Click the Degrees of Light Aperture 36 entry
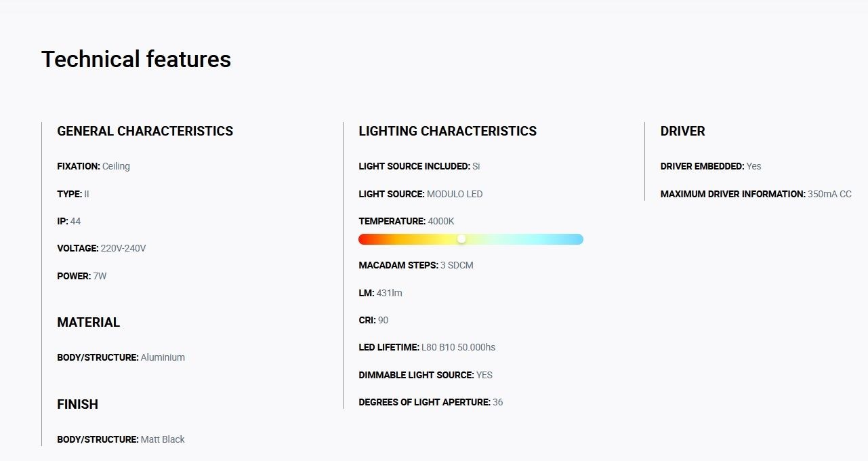 point(431,403)
